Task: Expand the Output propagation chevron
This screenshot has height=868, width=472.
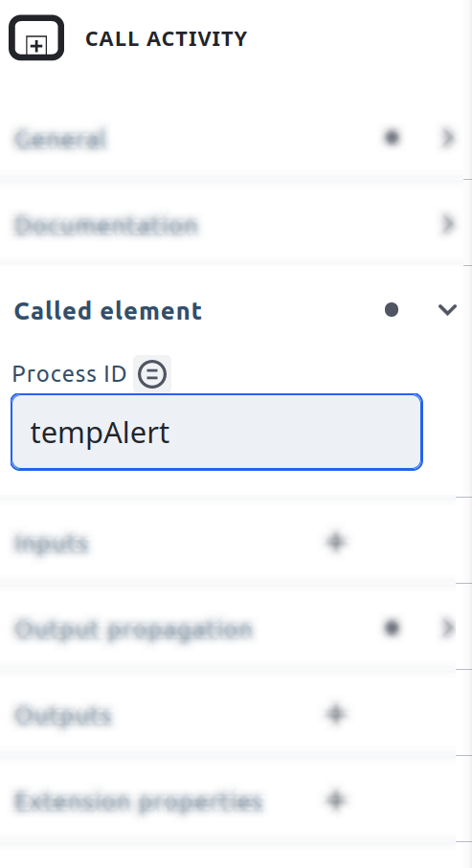Action: coord(447,628)
